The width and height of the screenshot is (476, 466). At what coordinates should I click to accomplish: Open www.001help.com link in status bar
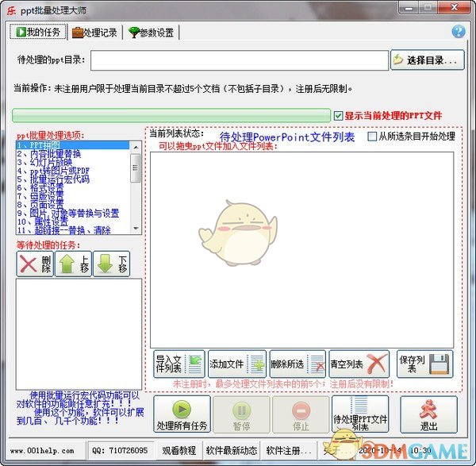(x=42, y=450)
